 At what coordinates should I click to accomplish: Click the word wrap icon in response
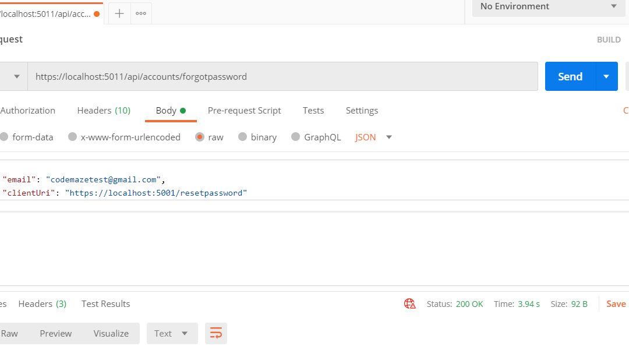pyautogui.click(x=216, y=334)
